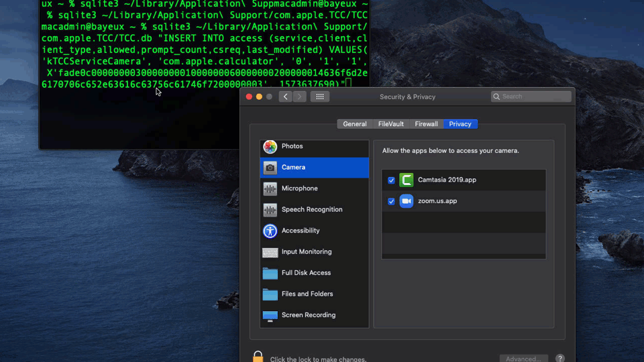The image size is (644, 362).
Task: Open help with the question mark button
Action: pyautogui.click(x=560, y=359)
